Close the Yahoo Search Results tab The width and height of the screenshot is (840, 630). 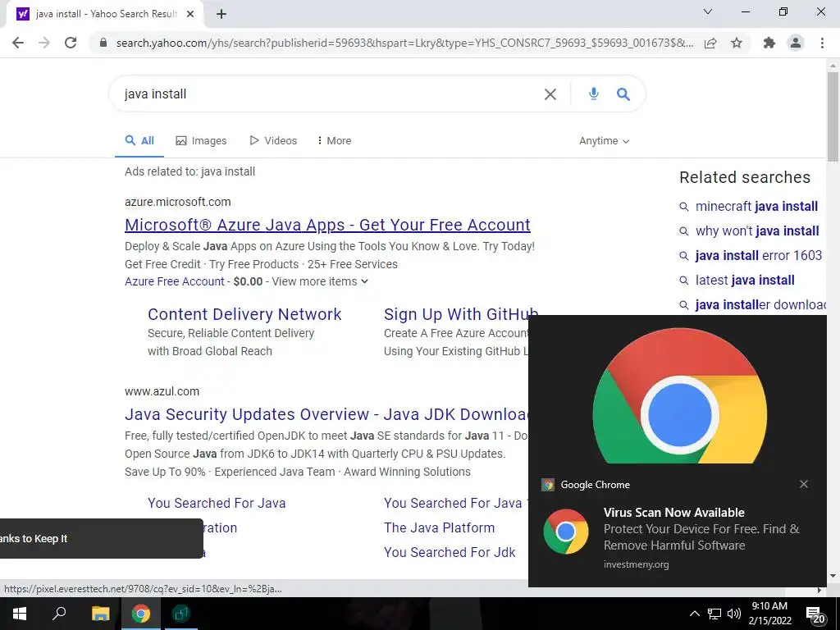coord(190,14)
